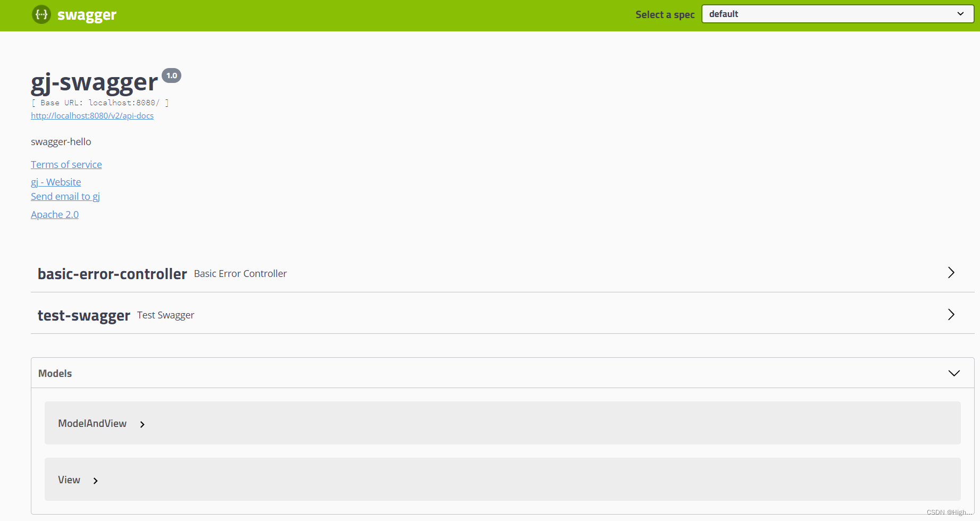Click the Send email to gj link
Image resolution: width=980 pixels, height=521 pixels.
[65, 196]
